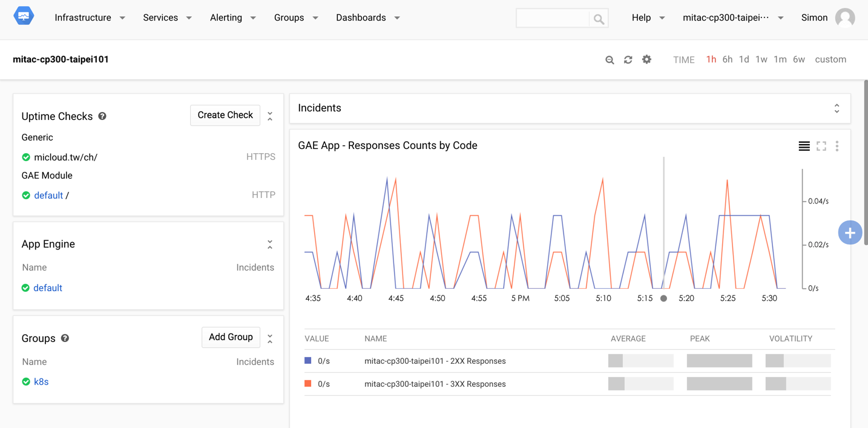Click the PEAK column header

point(700,339)
